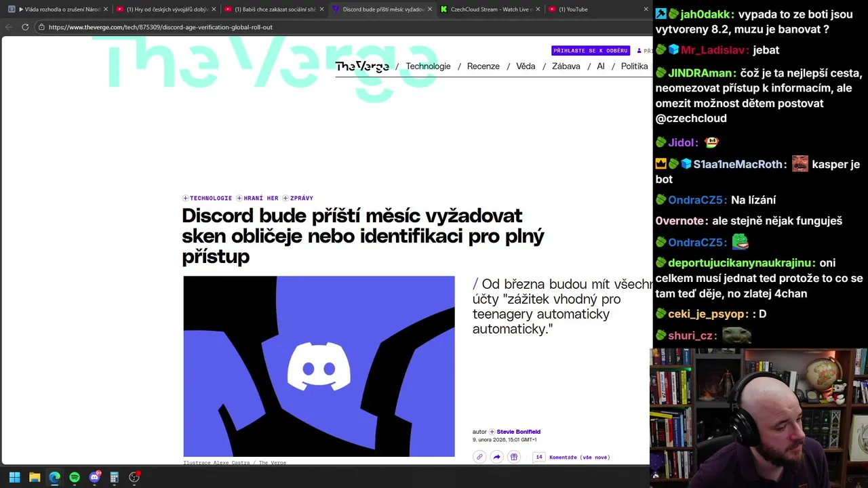Open the ZPRÁVY category tag link
The height and width of the screenshot is (488, 868).
point(301,198)
